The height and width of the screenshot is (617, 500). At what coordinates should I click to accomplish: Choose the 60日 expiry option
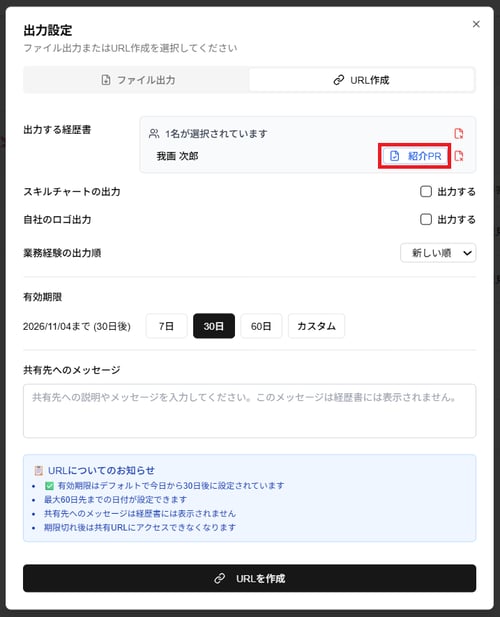(261, 326)
